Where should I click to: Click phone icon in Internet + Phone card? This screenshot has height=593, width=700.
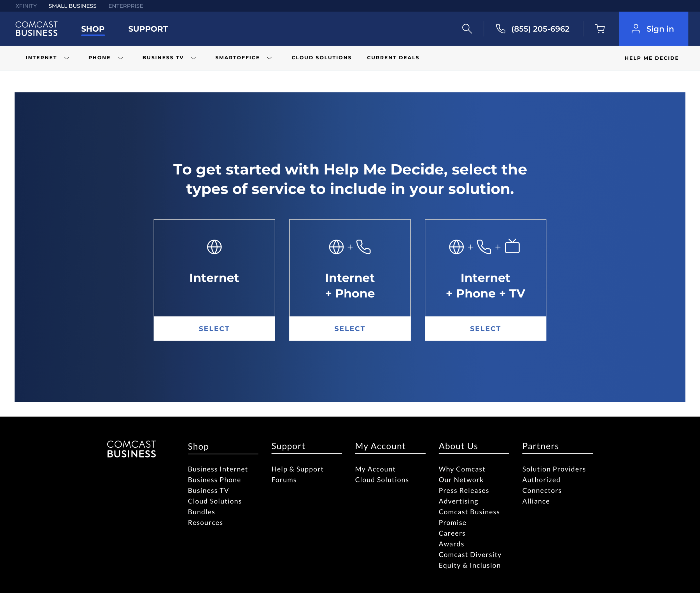363,247
